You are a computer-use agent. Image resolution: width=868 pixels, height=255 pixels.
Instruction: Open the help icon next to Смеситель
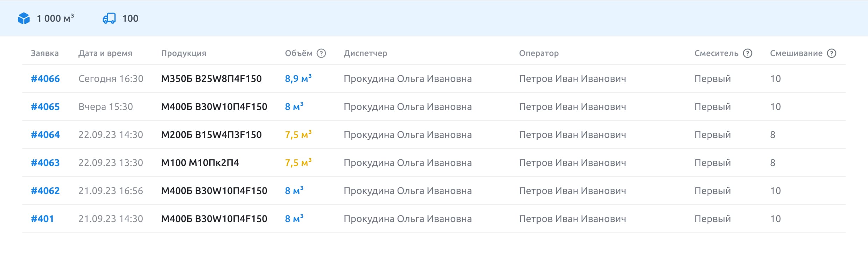[x=748, y=53]
